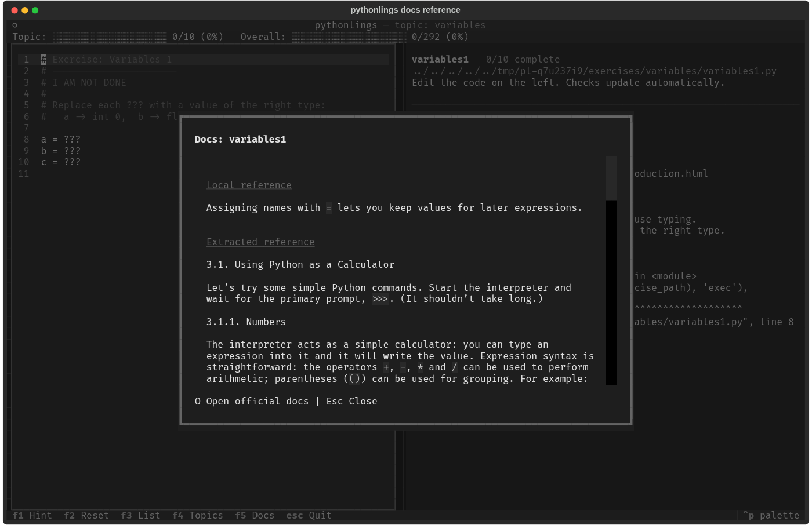Click 'I AM NOT DONE' comment line
Image resolution: width=812 pixels, height=525 pixels.
84,82
